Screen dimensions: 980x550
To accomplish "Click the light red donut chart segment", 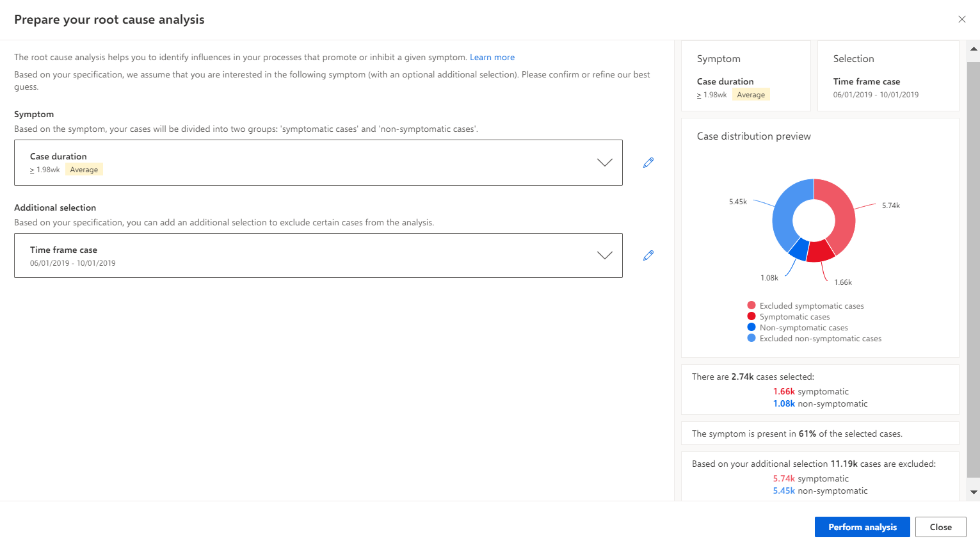I will tap(842, 211).
